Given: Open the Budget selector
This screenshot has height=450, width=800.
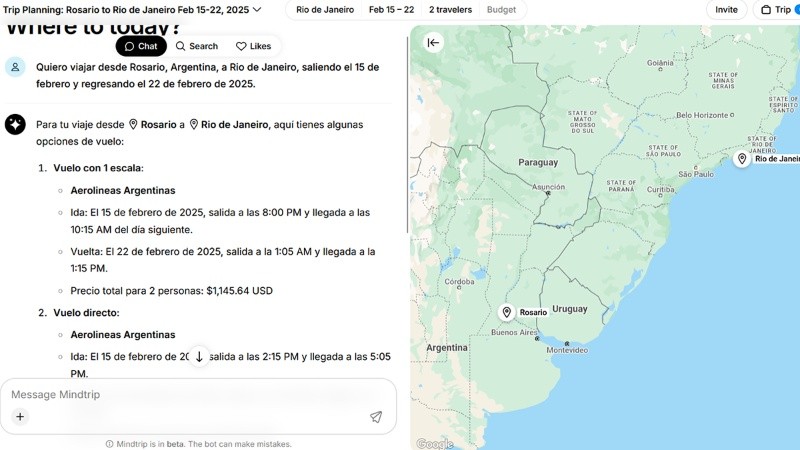Looking at the screenshot, I should [x=502, y=10].
